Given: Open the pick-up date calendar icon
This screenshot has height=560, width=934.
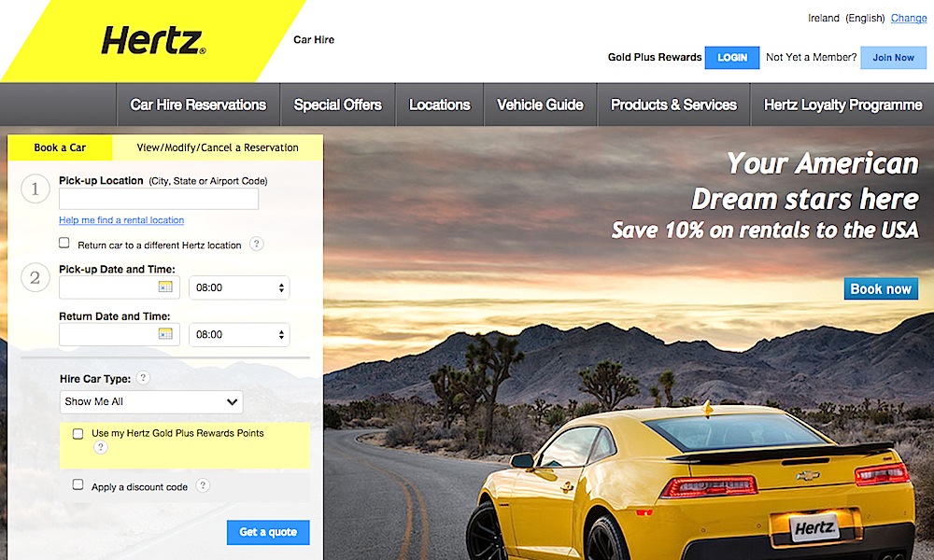Looking at the screenshot, I should 165,287.
